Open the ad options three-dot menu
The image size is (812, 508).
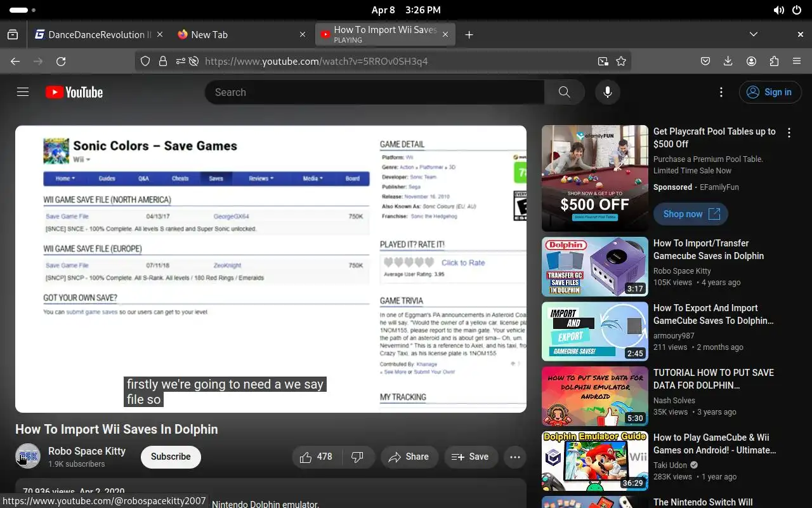789,133
